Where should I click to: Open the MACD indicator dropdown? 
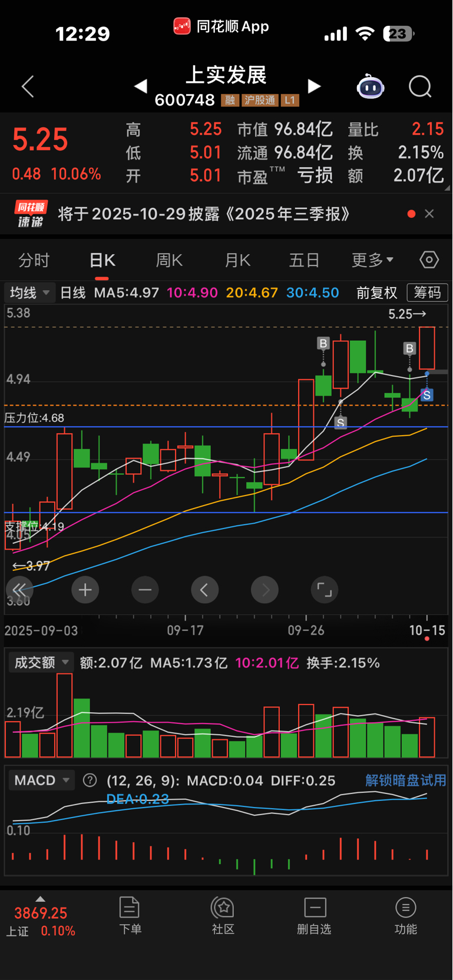(x=41, y=780)
